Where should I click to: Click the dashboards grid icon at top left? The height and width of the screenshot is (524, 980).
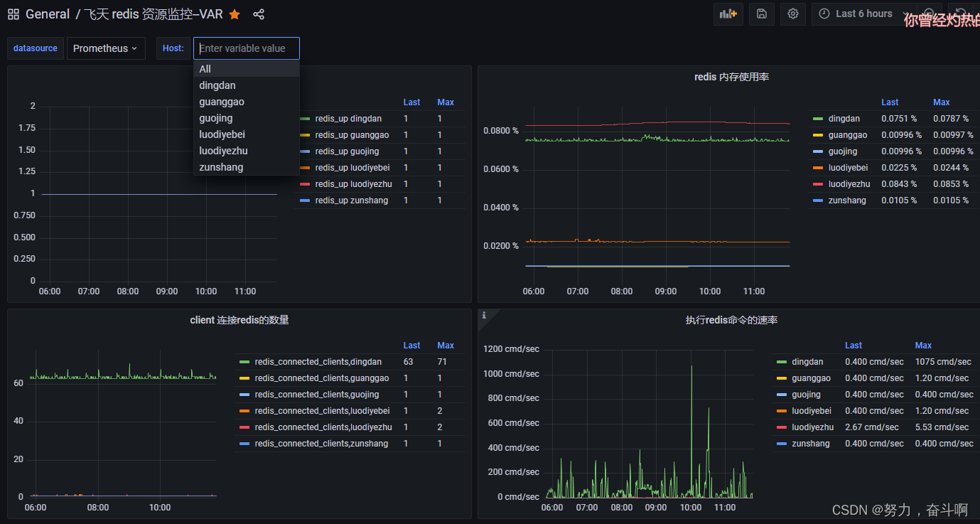pos(13,14)
